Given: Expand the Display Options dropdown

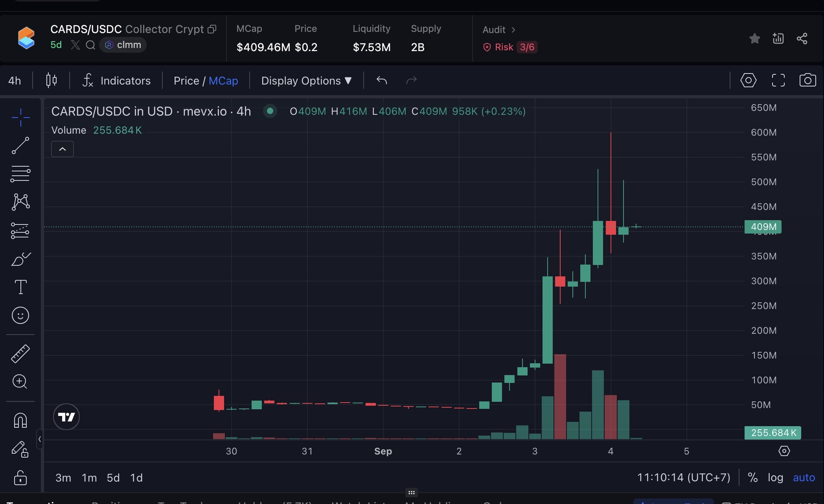Looking at the screenshot, I should (x=306, y=81).
